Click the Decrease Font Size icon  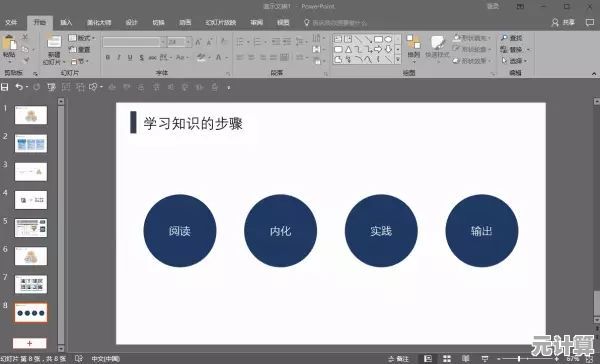[x=209, y=42]
